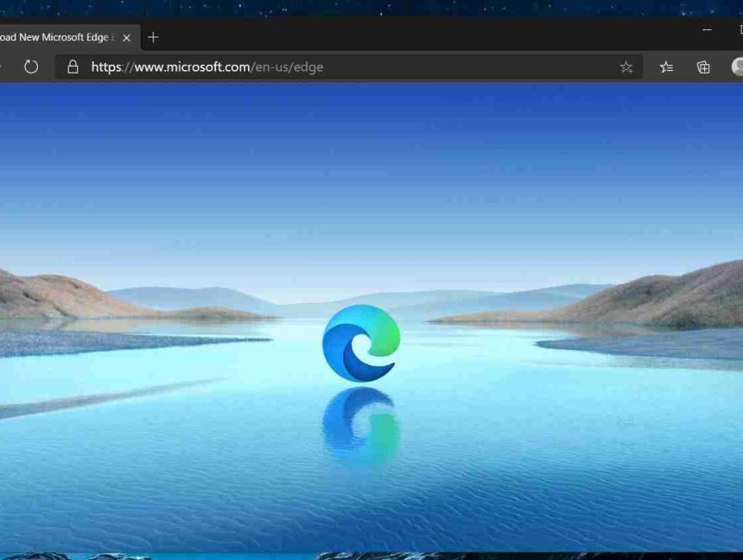Image resolution: width=743 pixels, height=560 pixels.
Task: Open a new tab with plus button
Action: pyautogui.click(x=153, y=37)
